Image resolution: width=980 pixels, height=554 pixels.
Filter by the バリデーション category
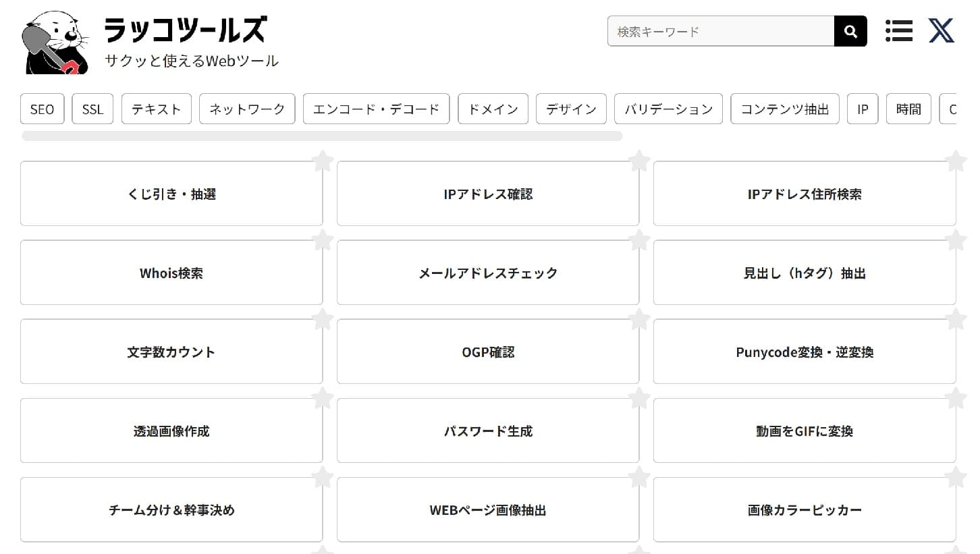(668, 109)
